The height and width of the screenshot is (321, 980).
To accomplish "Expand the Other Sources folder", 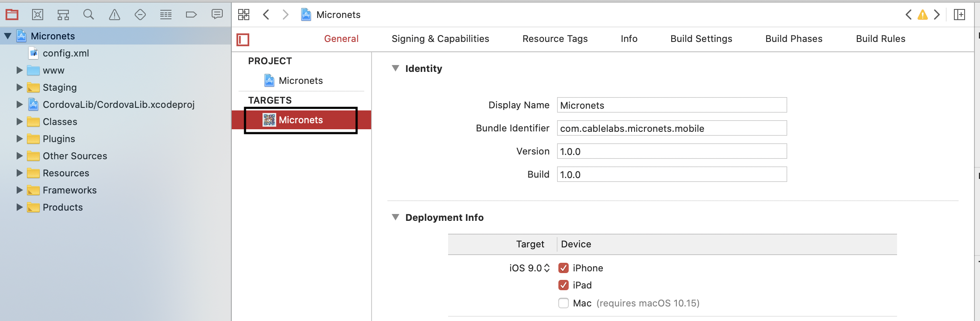I will 19,156.
